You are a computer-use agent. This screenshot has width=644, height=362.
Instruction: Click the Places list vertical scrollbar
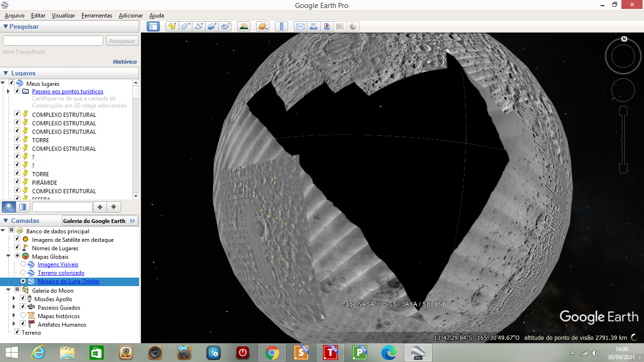tap(136, 140)
